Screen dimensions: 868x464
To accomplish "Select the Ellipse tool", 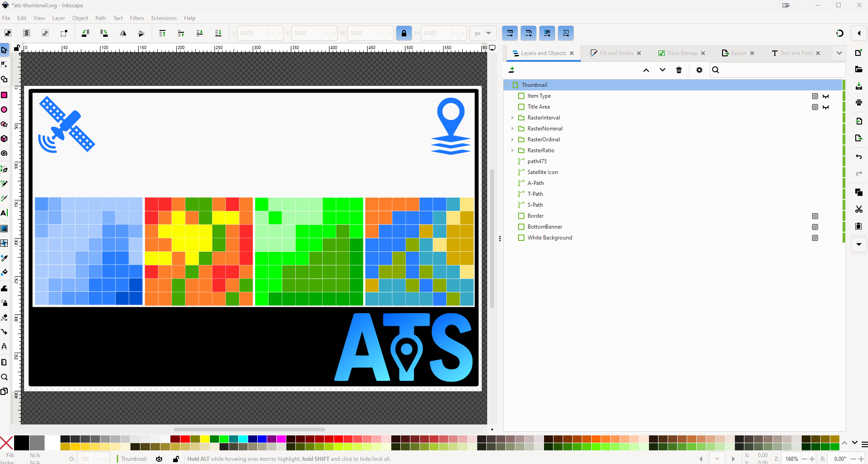I will [x=5, y=110].
